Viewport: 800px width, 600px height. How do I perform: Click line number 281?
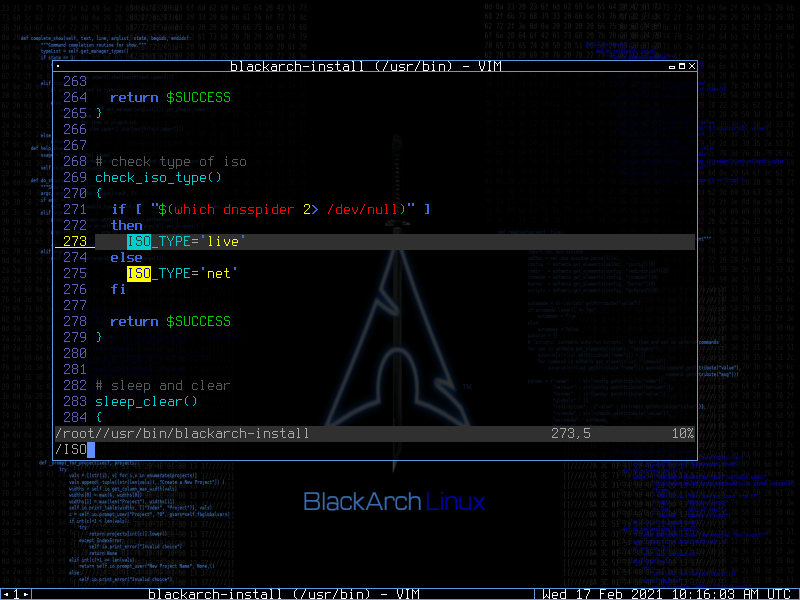pyautogui.click(x=75, y=369)
